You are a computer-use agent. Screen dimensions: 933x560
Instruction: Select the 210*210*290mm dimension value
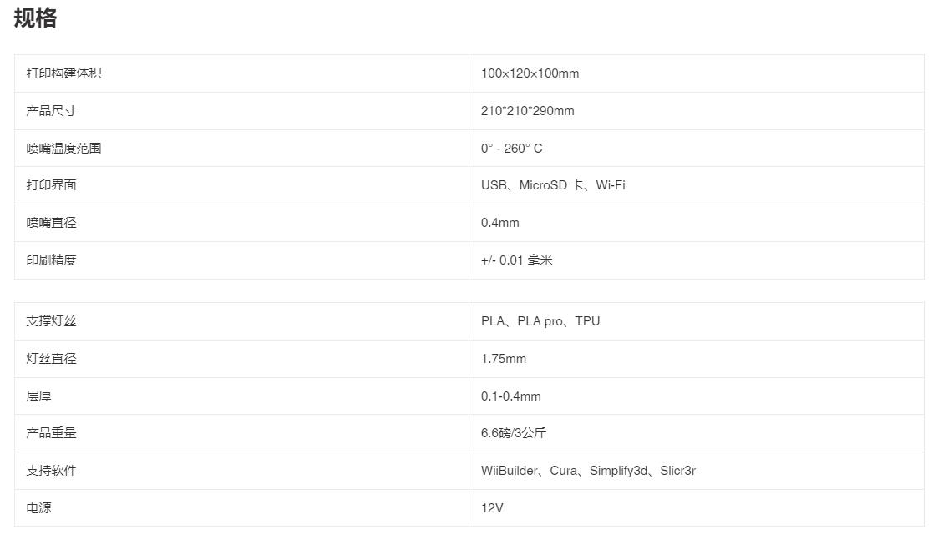[x=527, y=111]
